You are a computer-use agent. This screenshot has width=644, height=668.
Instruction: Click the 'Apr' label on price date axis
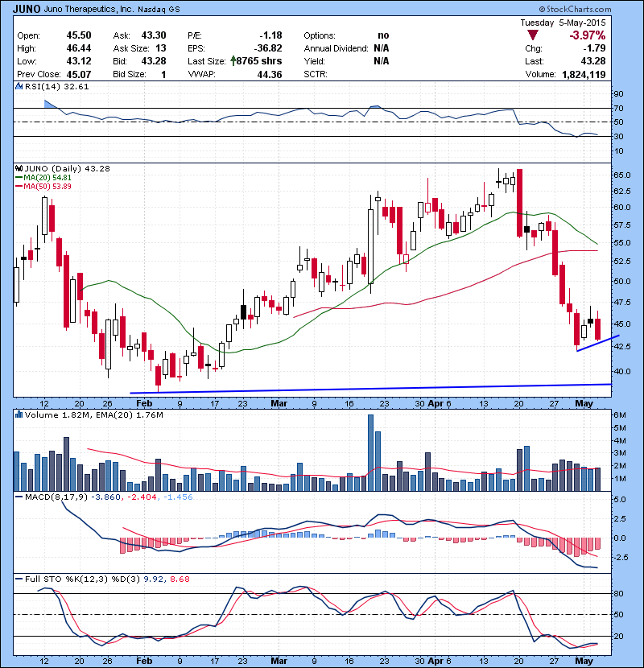pyautogui.click(x=436, y=403)
